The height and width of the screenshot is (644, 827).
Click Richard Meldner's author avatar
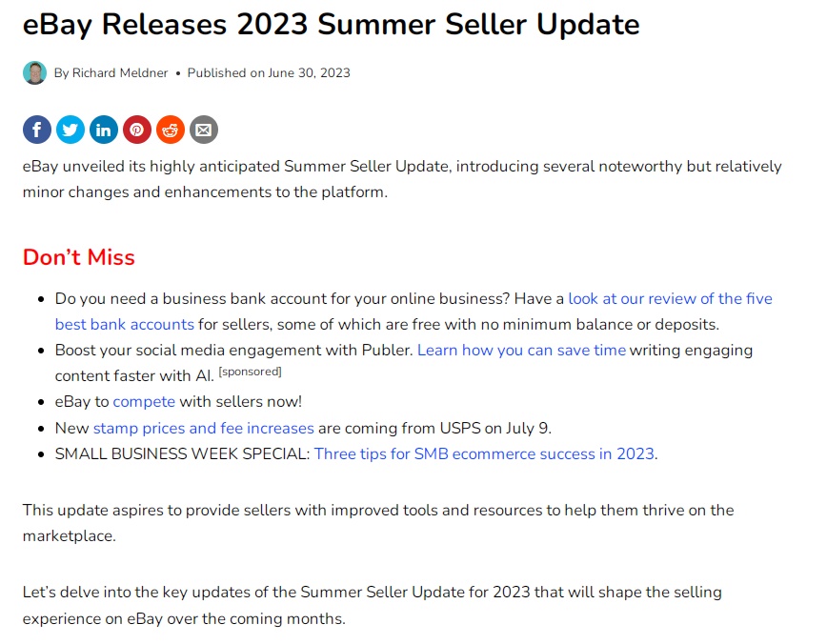tap(34, 72)
